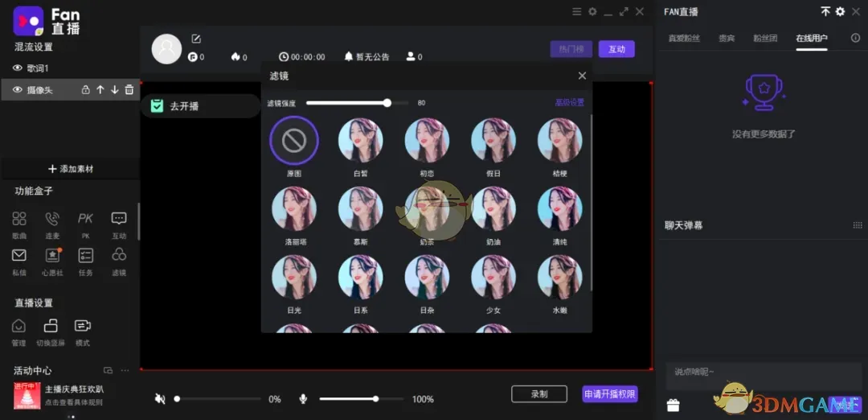Adjust the microphone volume slider

tap(362, 399)
